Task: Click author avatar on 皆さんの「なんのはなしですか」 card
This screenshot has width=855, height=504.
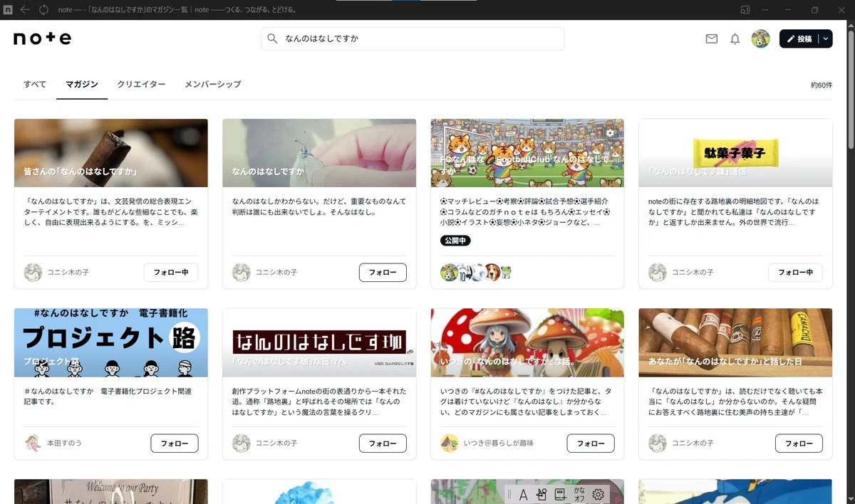Action: (x=33, y=272)
